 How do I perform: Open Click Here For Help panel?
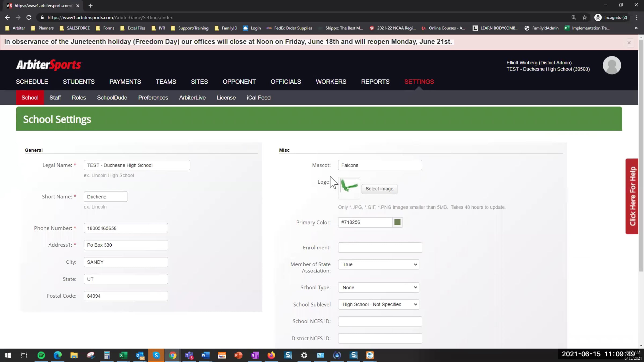point(632,196)
